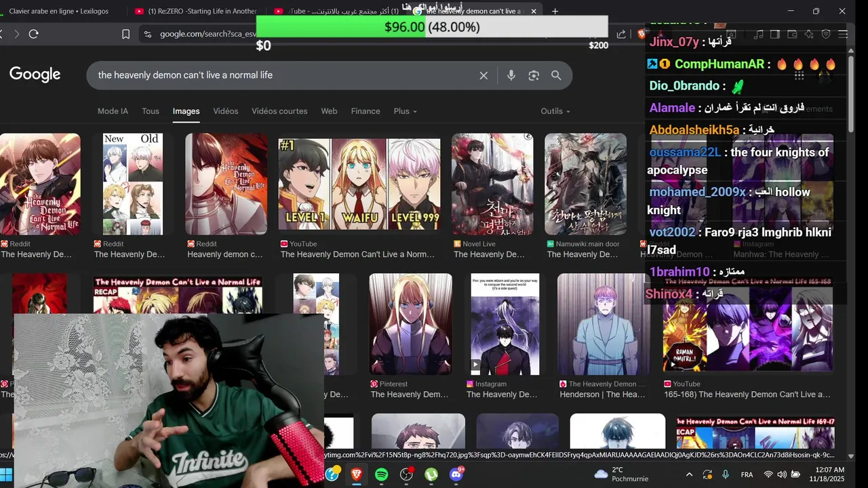
Task: Open Brave playlist music note icon
Action: point(758,34)
